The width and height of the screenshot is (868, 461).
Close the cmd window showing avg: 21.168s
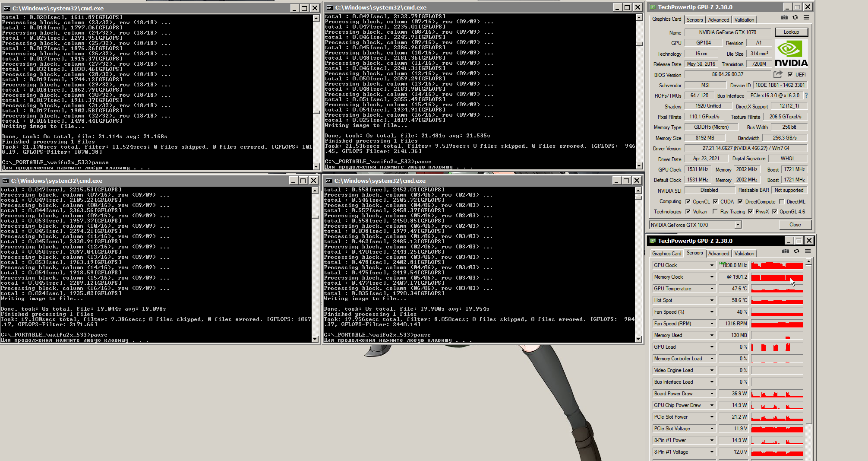[x=315, y=8]
